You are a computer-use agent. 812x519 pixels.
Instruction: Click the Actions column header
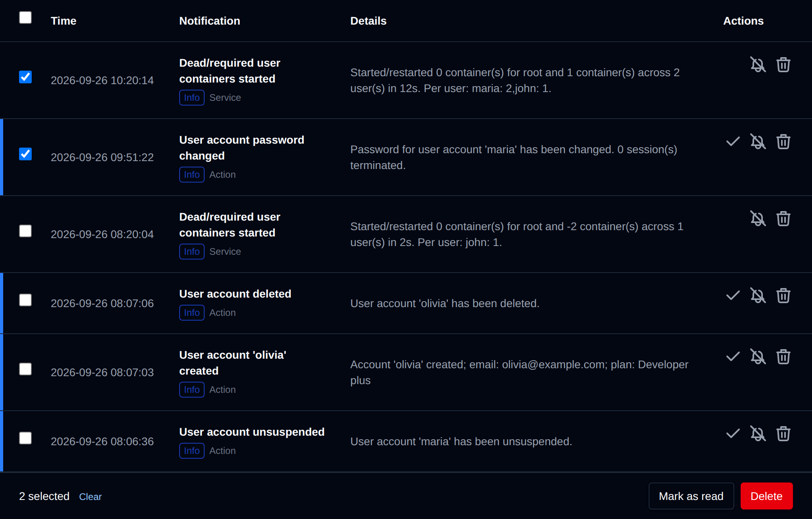click(743, 21)
